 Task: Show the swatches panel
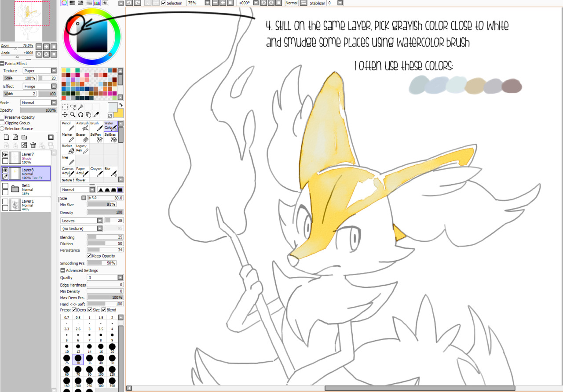pyautogui.click(x=97, y=3)
